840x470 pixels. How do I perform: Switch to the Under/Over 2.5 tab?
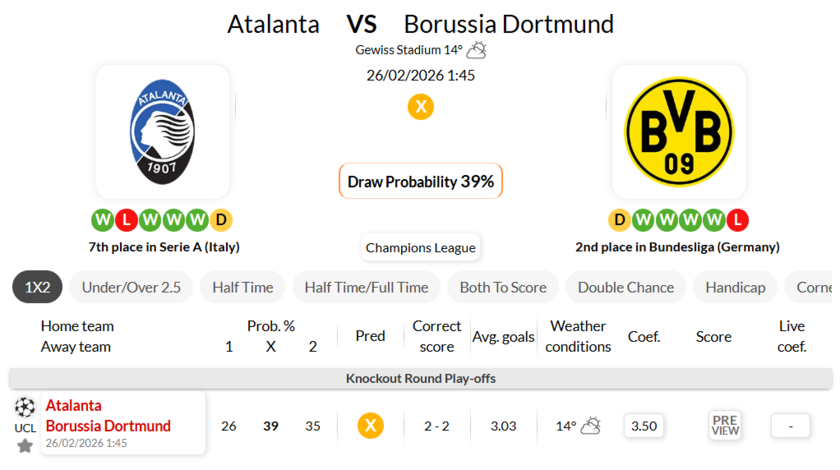click(x=131, y=287)
